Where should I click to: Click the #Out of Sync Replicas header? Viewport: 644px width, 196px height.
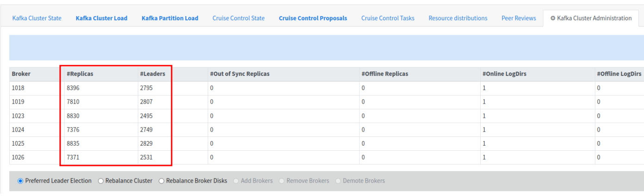[240, 74]
